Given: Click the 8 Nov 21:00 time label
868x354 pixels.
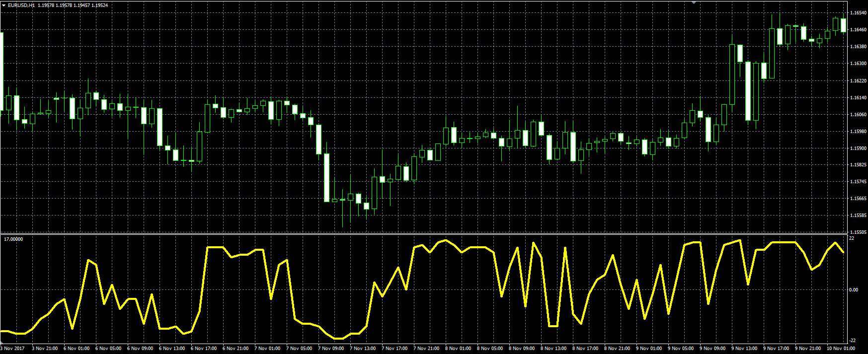Looking at the screenshot, I should [617, 349].
